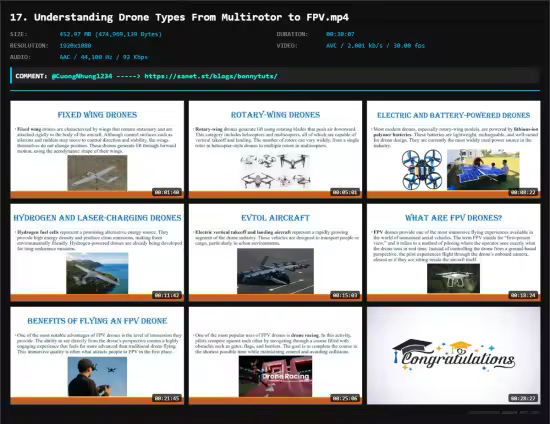The width and height of the screenshot is (550, 424).
Task: Open the Hydrogen and Laser-Charging Drones thumbnail
Action: (x=97, y=253)
